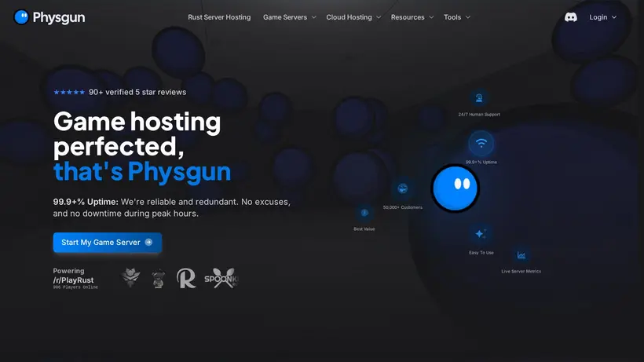Viewport: 644px width, 362px height.
Task: Click the first winged partner logo
Action: pyautogui.click(x=130, y=277)
